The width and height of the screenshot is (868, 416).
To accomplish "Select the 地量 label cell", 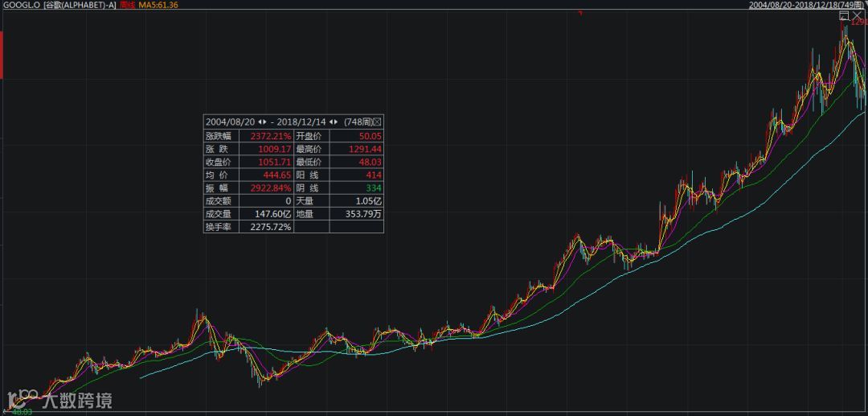I will click(312, 214).
